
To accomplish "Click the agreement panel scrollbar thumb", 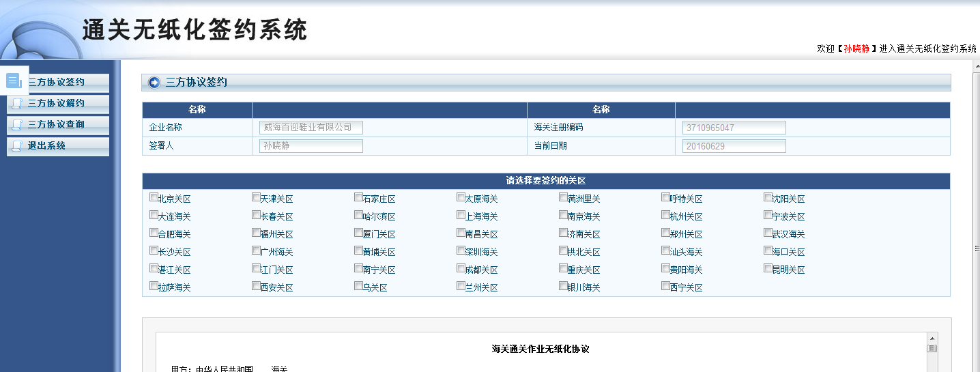I will (932, 348).
